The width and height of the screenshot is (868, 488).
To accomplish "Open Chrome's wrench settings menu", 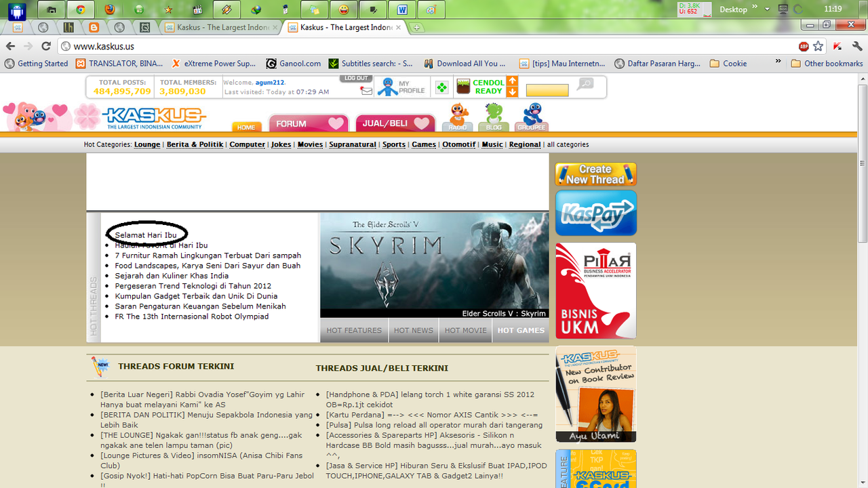I will pyautogui.click(x=857, y=46).
